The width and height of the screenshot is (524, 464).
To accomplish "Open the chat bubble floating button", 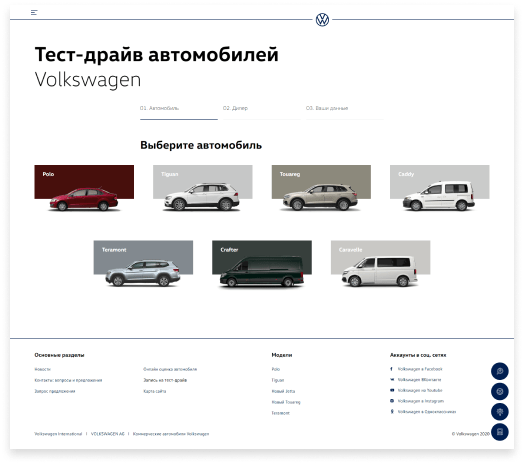I will pyautogui.click(x=500, y=371).
